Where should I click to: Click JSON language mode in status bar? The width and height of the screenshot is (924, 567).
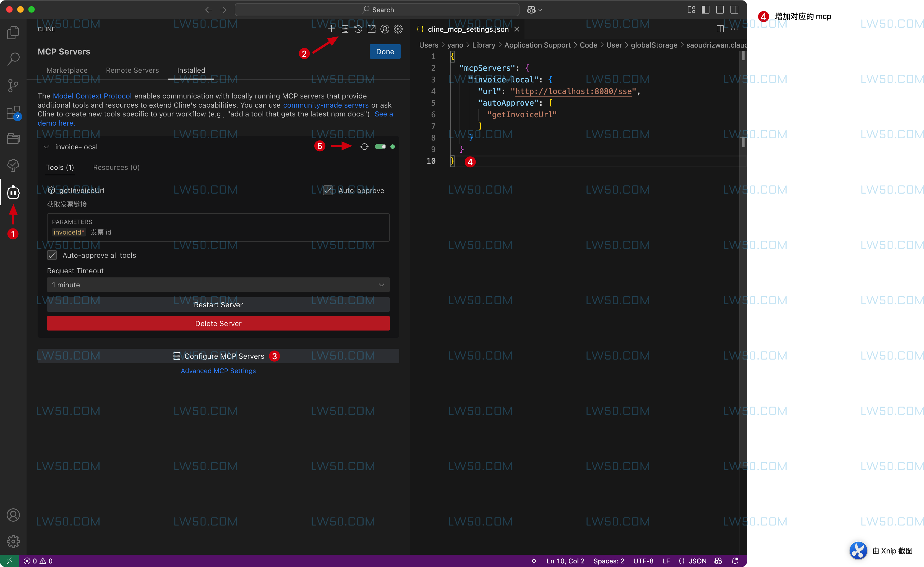click(x=697, y=561)
